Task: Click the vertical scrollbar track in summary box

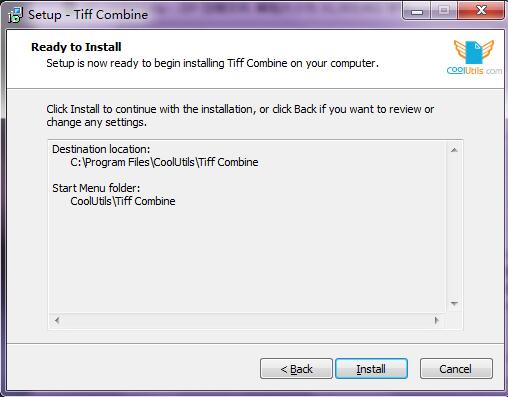Action: [x=454, y=227]
